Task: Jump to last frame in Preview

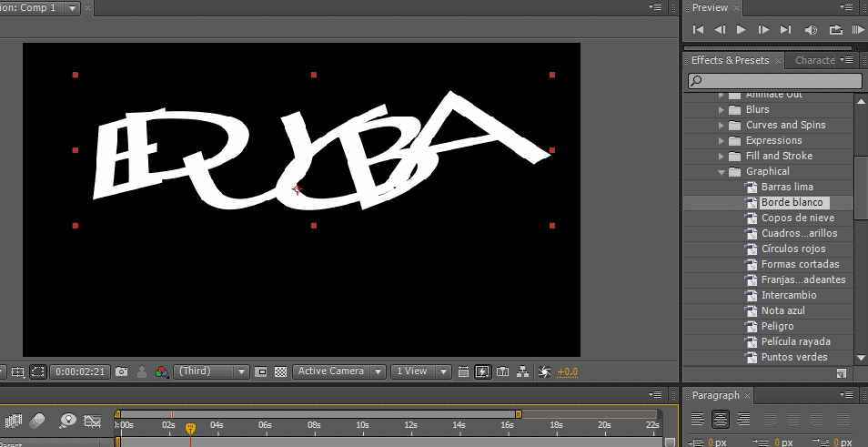Action: coord(785,30)
